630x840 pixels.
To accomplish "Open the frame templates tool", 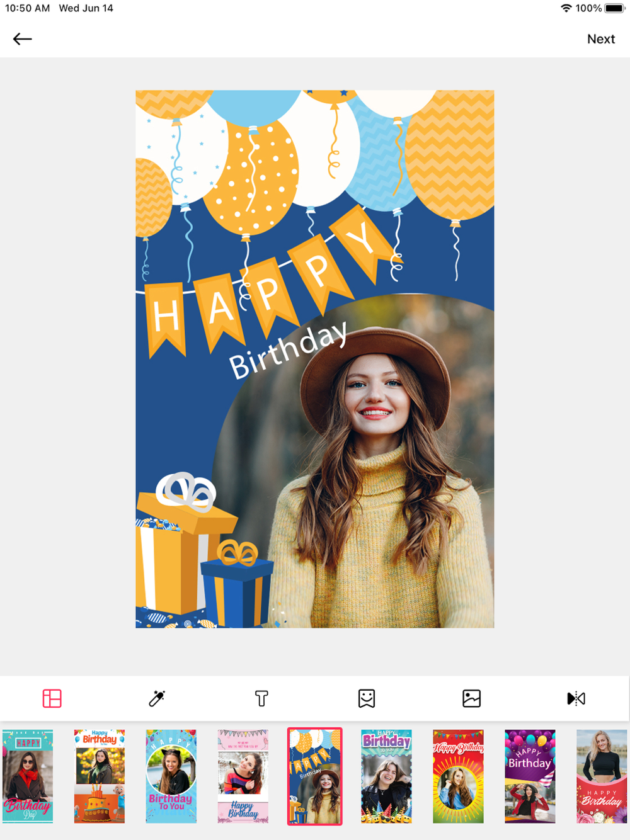I will coord(52,698).
